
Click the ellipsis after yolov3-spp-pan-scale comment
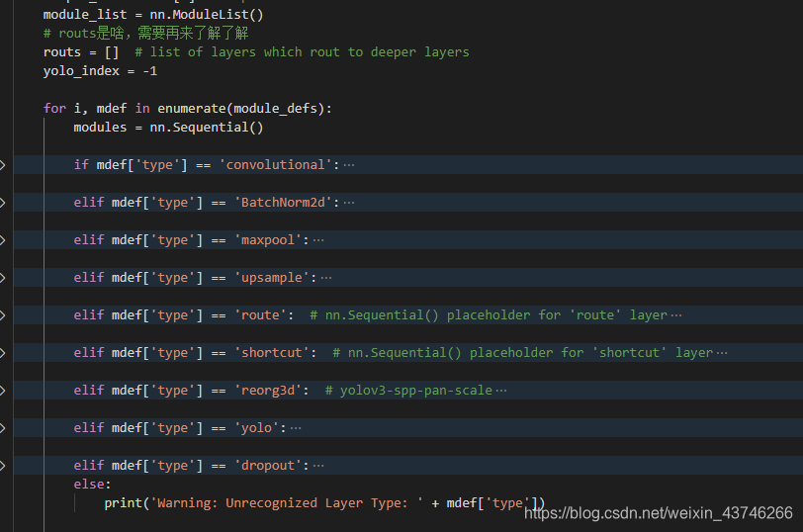pyautogui.click(x=500, y=391)
